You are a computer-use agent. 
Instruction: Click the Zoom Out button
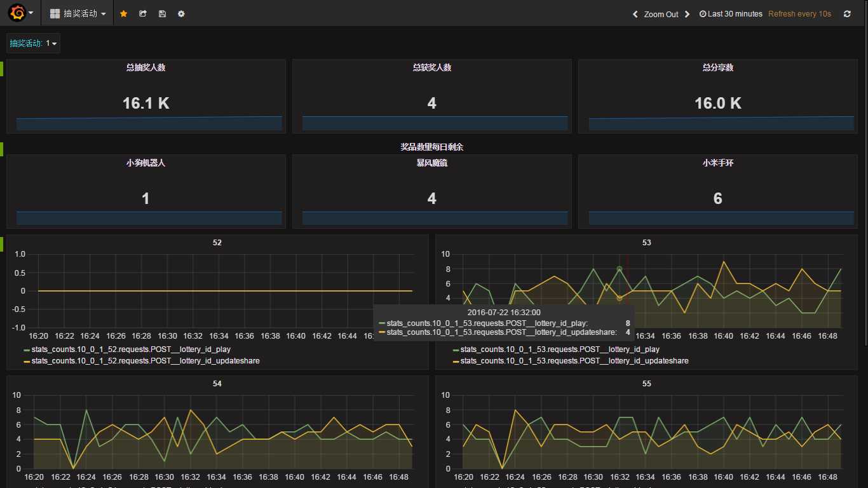[661, 14]
